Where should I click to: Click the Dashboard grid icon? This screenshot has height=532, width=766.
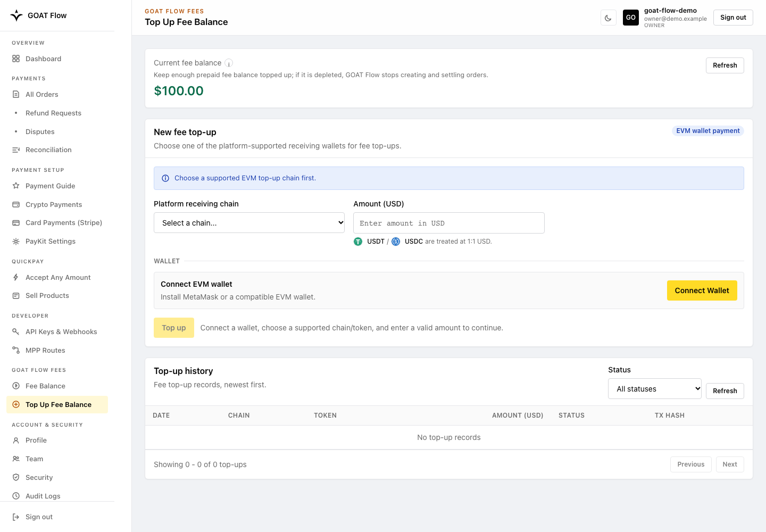pos(16,59)
